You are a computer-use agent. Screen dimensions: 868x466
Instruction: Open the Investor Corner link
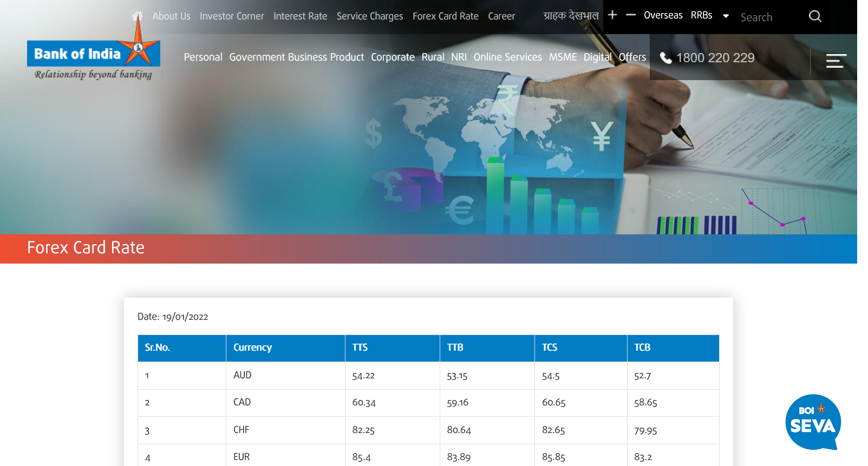[x=232, y=16]
